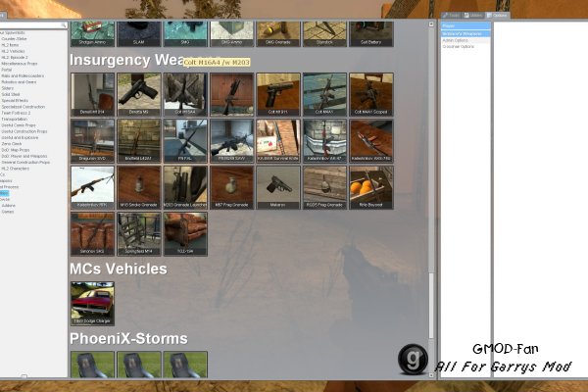This screenshot has width=588, height=392.
Task: Pick the M18 Smoke Grenade icon
Action: (139, 187)
